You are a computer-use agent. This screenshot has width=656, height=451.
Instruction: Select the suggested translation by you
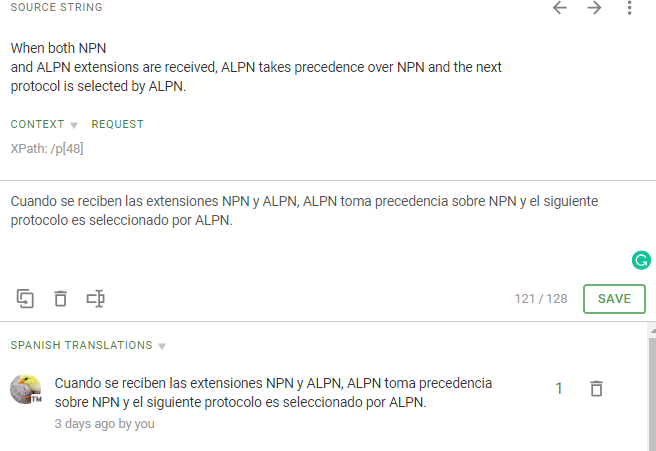[273, 392]
